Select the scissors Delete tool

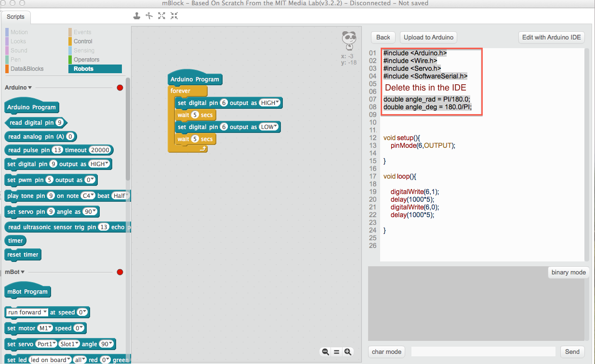(x=149, y=16)
